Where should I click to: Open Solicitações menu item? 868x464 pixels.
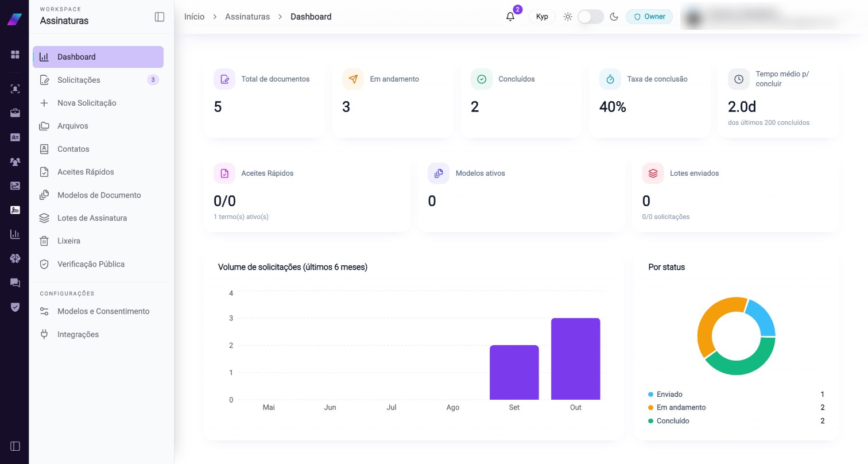tap(98, 80)
